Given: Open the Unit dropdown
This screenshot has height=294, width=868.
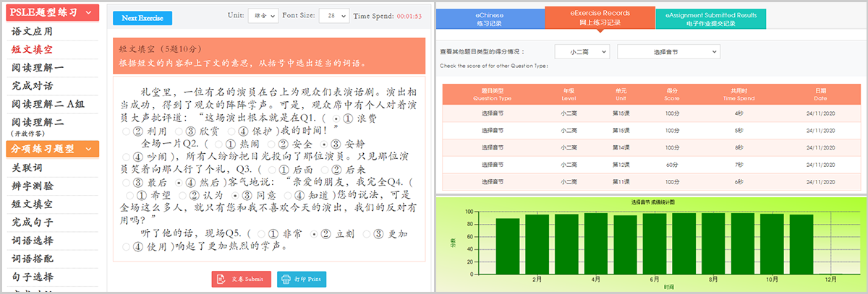Looking at the screenshot, I should tap(263, 15).
